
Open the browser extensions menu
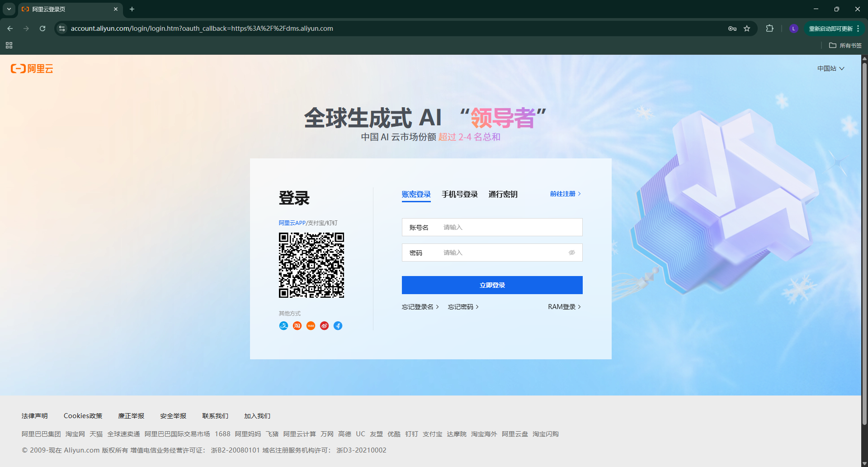[x=769, y=29]
